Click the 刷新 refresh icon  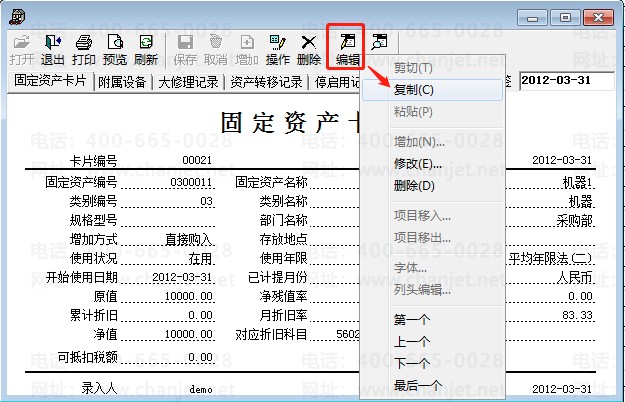point(146,50)
